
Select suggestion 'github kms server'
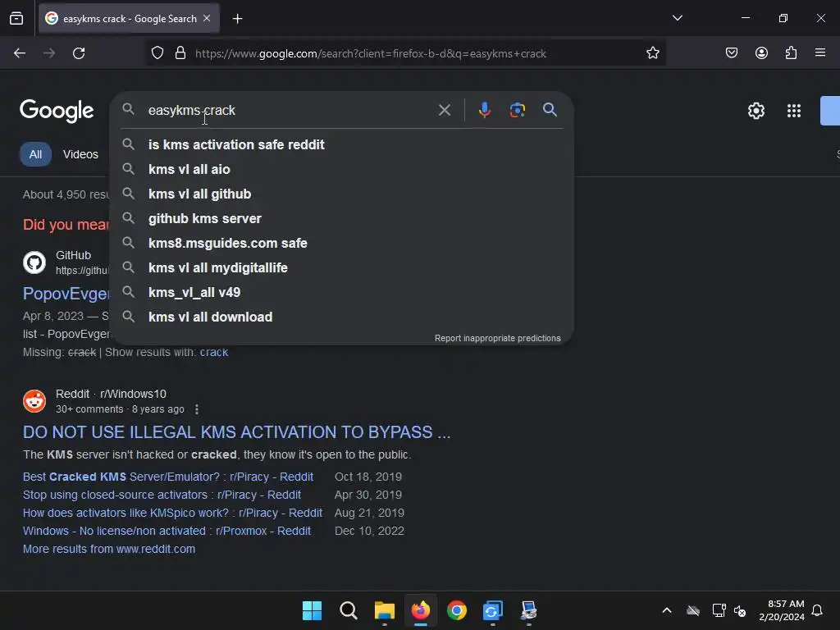pos(342,218)
